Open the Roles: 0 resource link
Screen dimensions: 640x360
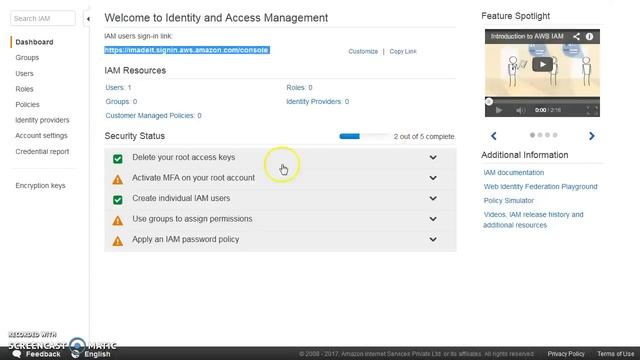[x=299, y=87]
